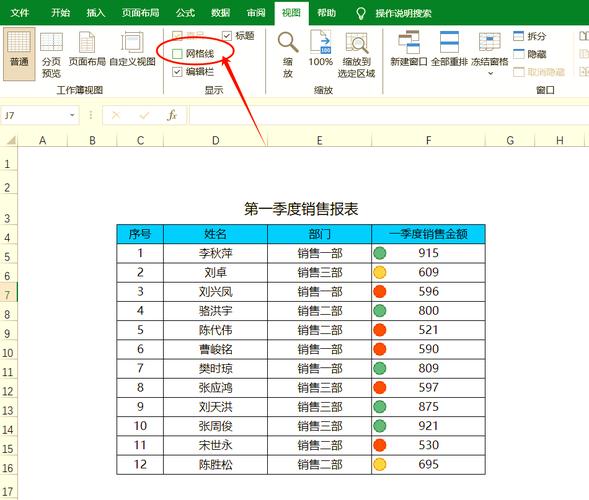Image resolution: width=589 pixels, height=500 pixels.
Task: Toggle the 编辑栏 formula bar checkbox
Action: pyautogui.click(x=177, y=72)
